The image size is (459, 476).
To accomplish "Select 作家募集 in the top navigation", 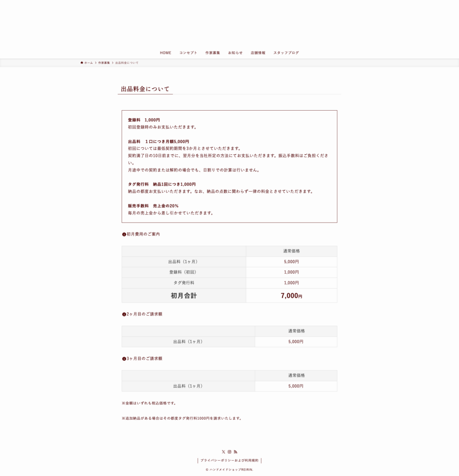I will point(213,53).
